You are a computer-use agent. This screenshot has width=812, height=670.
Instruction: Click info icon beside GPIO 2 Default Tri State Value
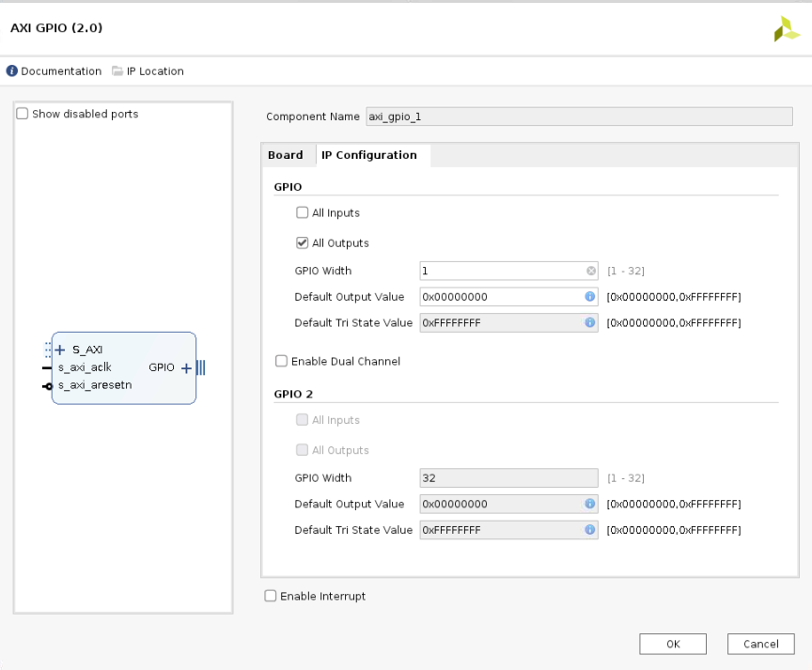click(590, 530)
